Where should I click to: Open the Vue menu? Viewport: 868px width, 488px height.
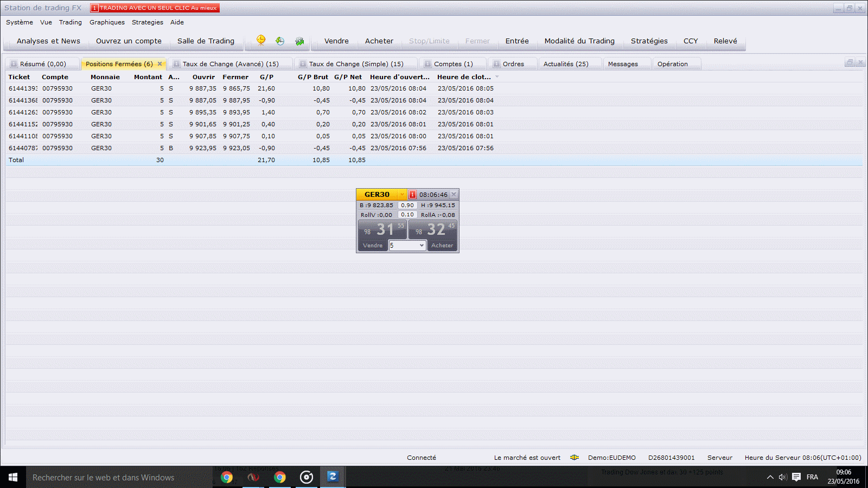tap(46, 22)
